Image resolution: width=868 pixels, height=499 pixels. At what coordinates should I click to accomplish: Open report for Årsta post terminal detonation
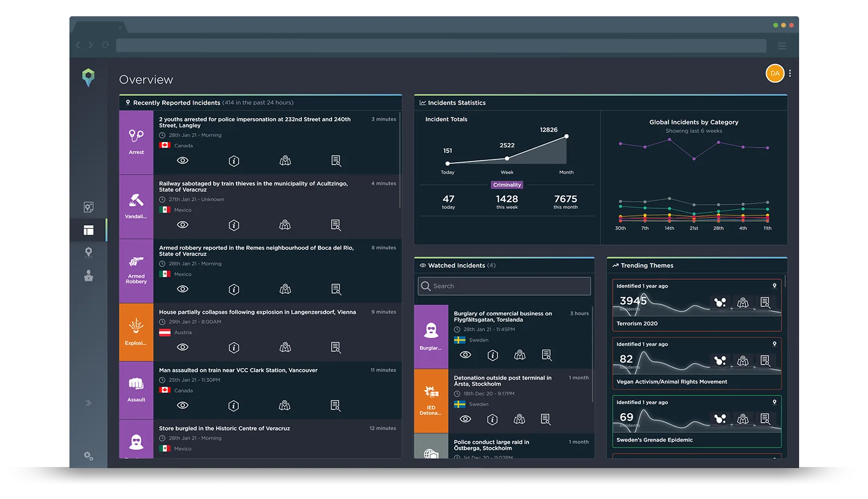click(546, 419)
